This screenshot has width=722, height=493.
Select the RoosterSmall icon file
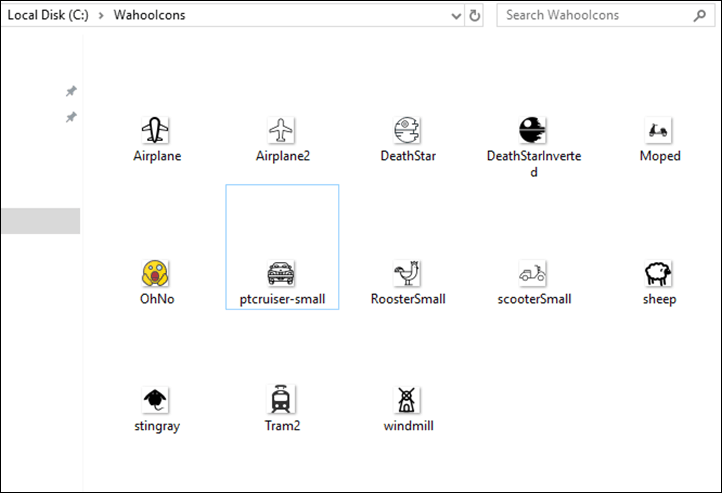407,273
